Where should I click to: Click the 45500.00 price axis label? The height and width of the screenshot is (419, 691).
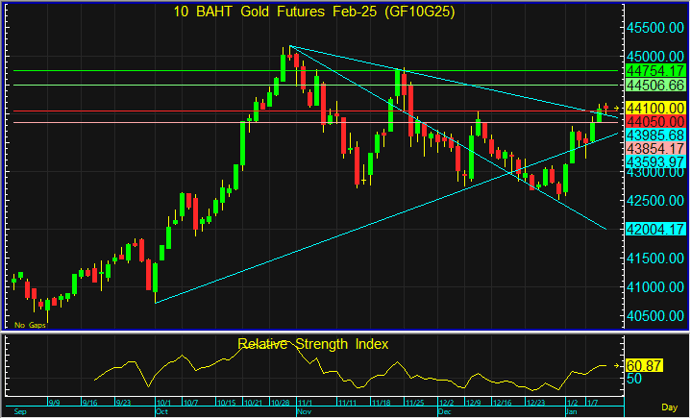click(x=654, y=27)
